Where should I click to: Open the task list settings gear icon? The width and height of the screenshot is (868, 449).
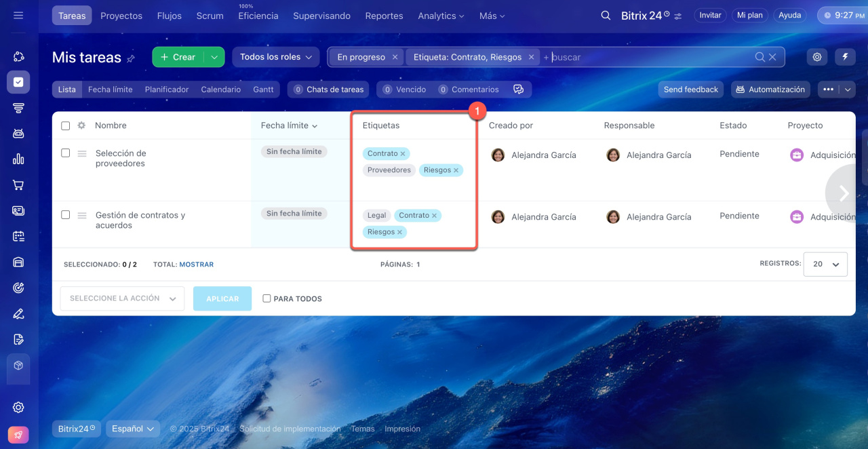(x=817, y=57)
